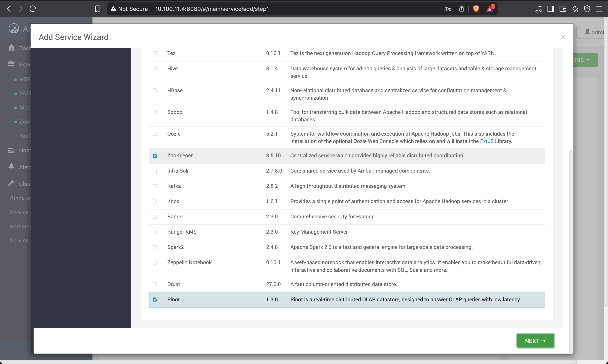Image resolution: width=608 pixels, height=364 pixels.
Task: Select the Hosts item in sidebar
Action: coord(19,150)
